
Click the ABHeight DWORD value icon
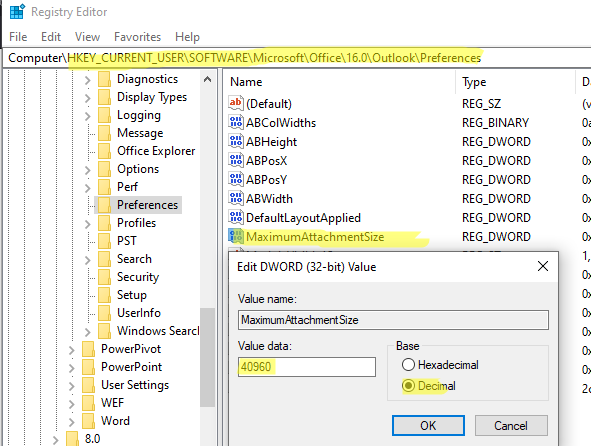236,141
